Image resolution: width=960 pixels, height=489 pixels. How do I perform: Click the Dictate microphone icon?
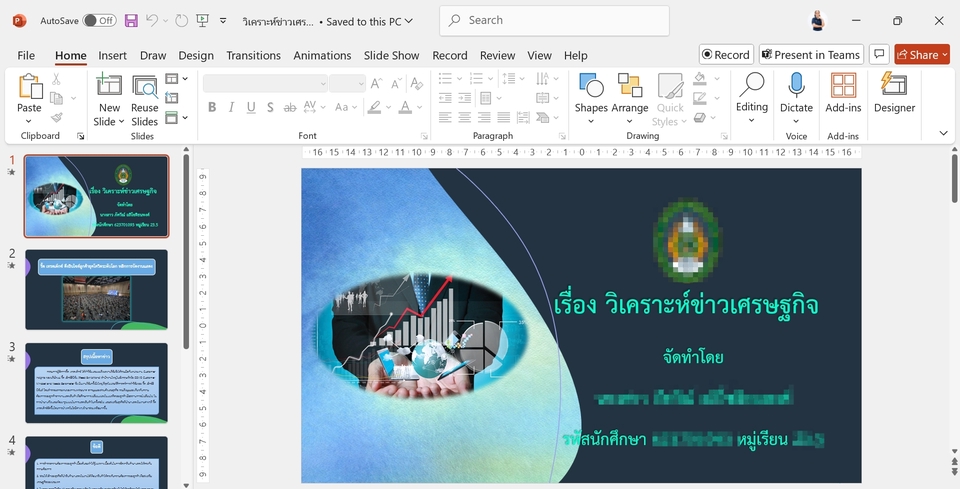(x=796, y=86)
